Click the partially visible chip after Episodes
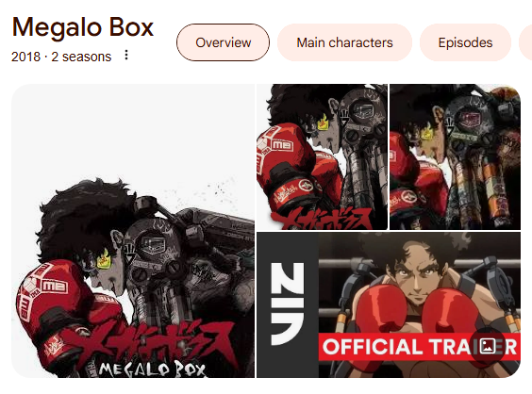532x394 pixels. [x=525, y=42]
